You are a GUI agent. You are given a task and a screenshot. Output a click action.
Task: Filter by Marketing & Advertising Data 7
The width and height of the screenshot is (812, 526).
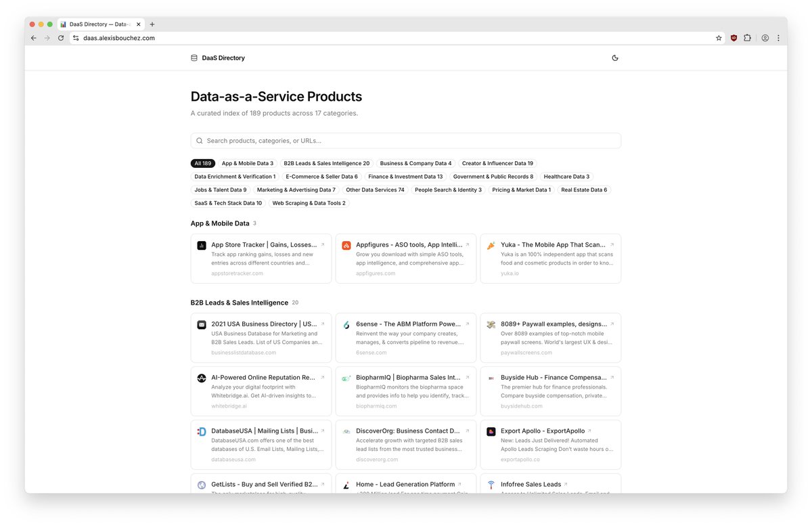point(296,190)
